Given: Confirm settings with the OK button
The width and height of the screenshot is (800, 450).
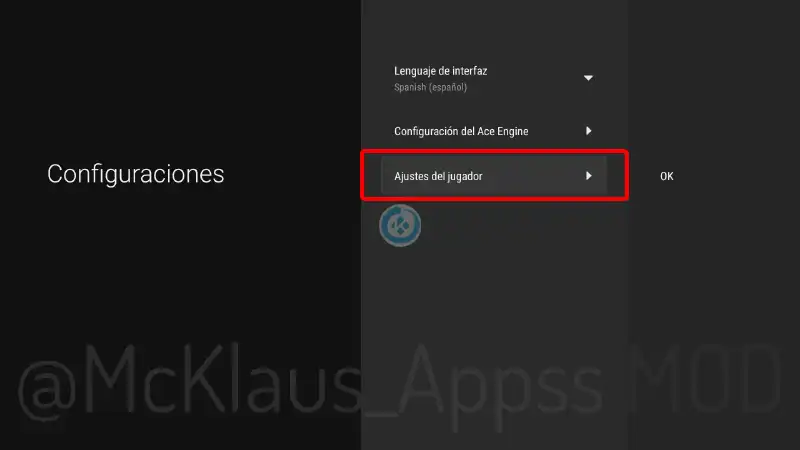Looking at the screenshot, I should tap(666, 176).
